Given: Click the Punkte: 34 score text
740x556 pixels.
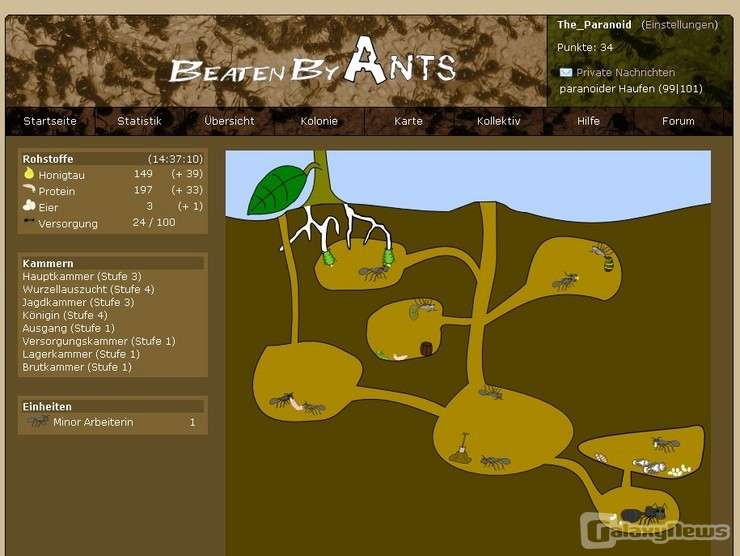Looking at the screenshot, I should [585, 48].
